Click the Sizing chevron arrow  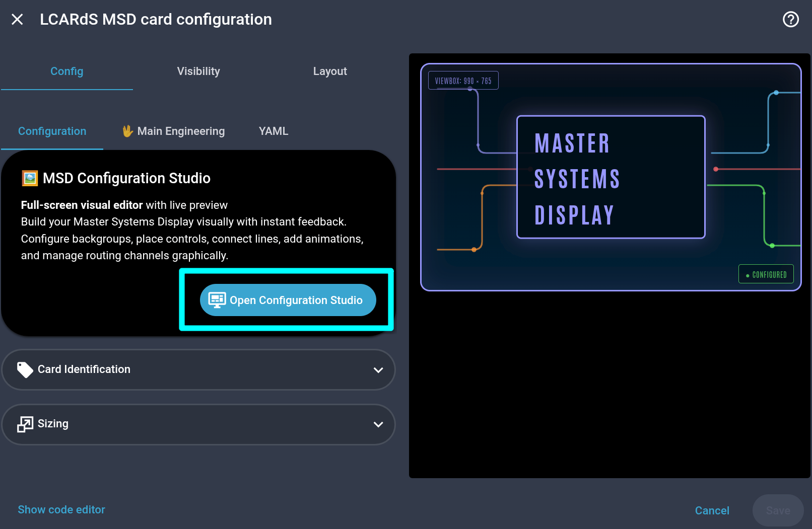378,424
